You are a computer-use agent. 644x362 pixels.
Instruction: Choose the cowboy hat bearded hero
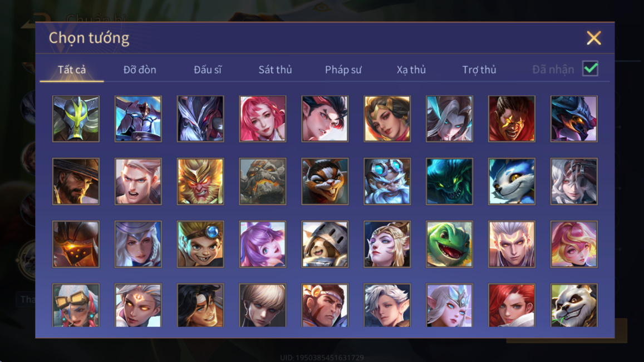76,181
